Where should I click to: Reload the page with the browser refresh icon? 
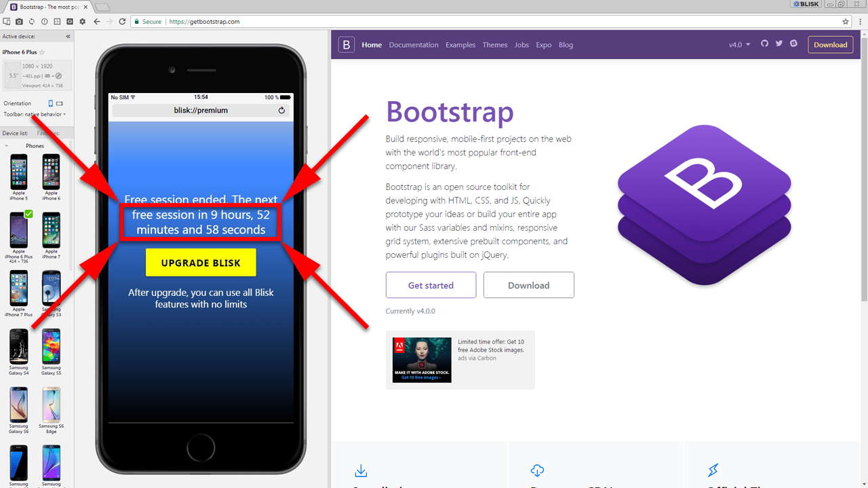click(122, 22)
